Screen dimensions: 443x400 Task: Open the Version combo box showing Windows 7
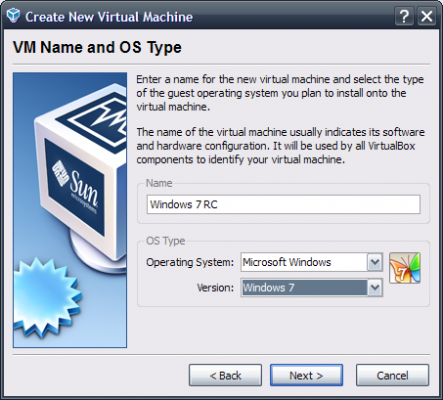[311, 287]
